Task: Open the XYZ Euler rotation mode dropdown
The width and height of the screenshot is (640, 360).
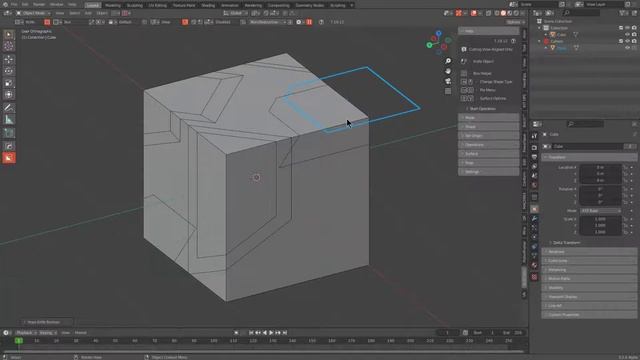Action: (x=600, y=211)
